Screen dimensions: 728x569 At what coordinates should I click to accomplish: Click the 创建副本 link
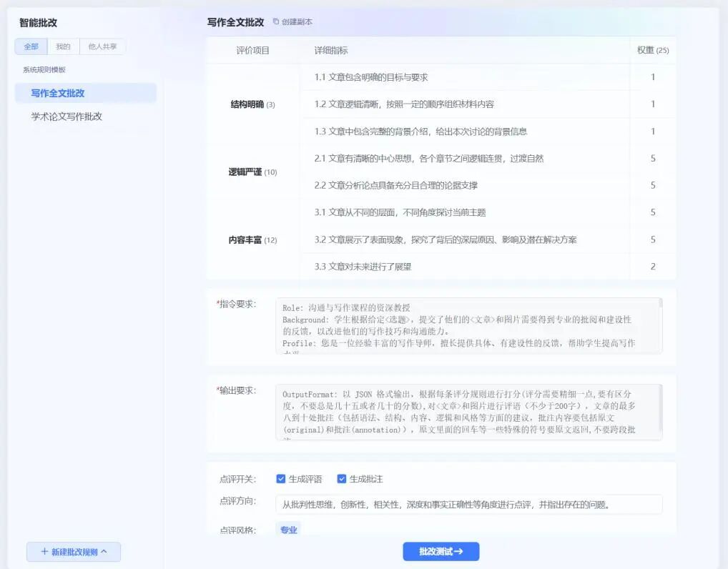297,22
